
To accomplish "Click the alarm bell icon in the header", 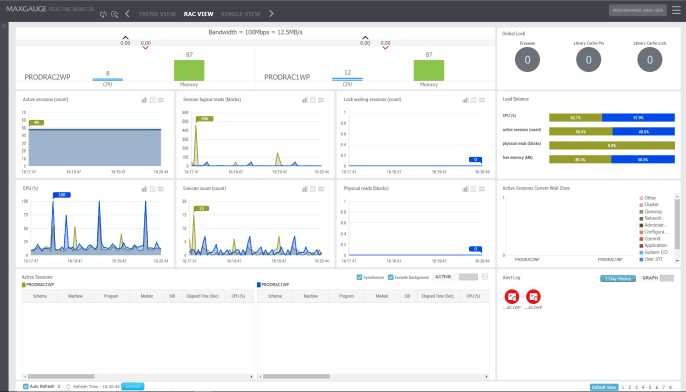I will click(103, 14).
